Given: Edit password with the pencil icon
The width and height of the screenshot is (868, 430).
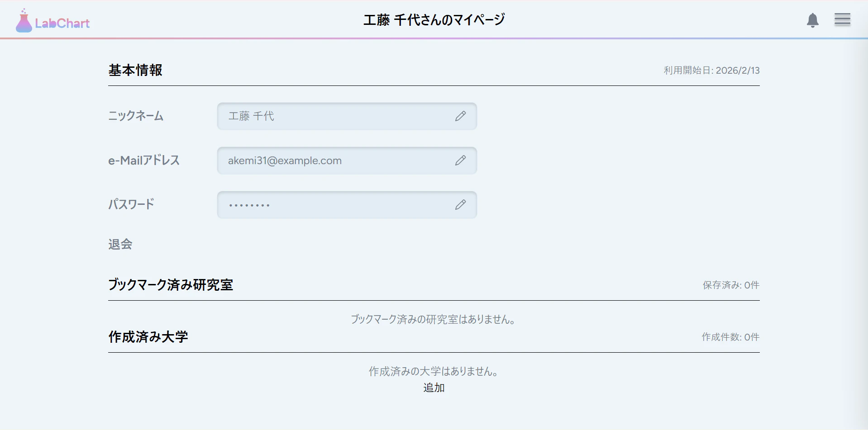Looking at the screenshot, I should [460, 205].
